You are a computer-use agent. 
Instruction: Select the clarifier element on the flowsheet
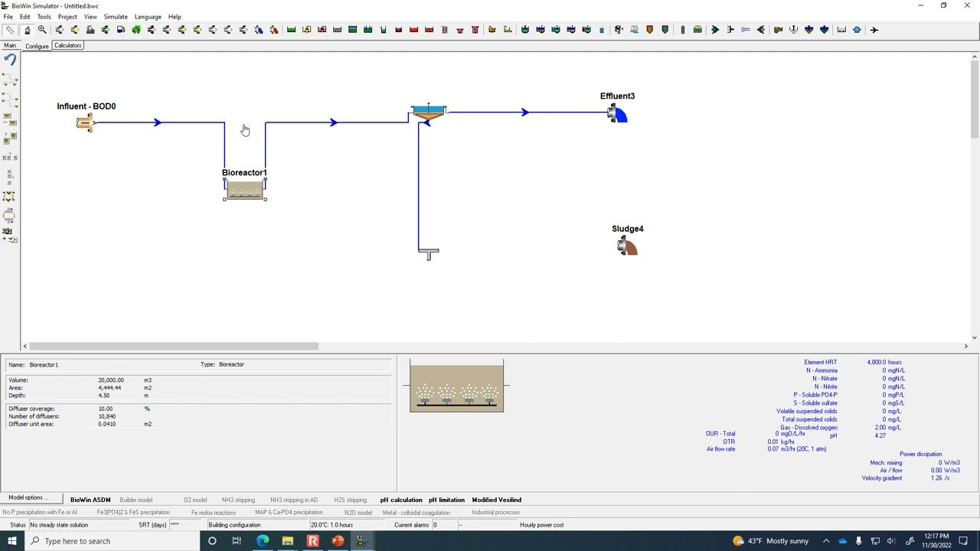(428, 113)
